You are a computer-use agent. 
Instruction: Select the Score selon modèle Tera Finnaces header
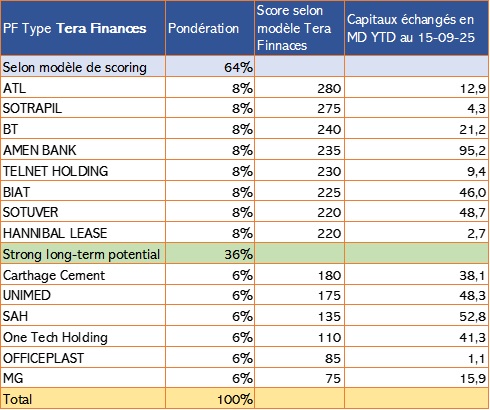pos(300,28)
